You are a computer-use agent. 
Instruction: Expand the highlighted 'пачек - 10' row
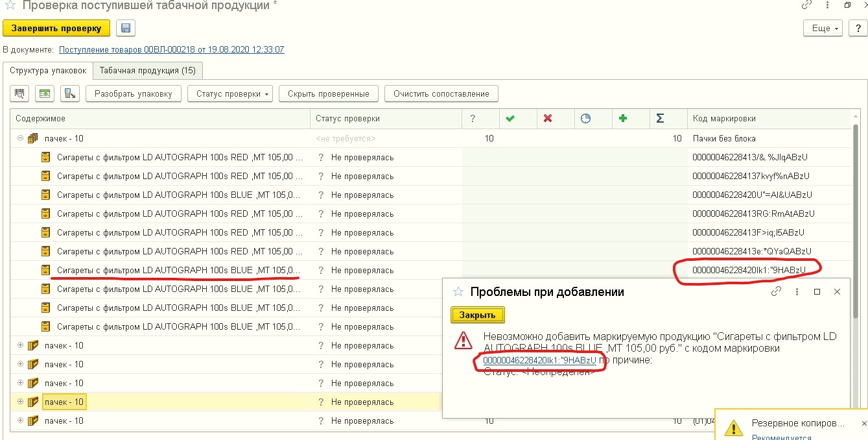coord(20,402)
